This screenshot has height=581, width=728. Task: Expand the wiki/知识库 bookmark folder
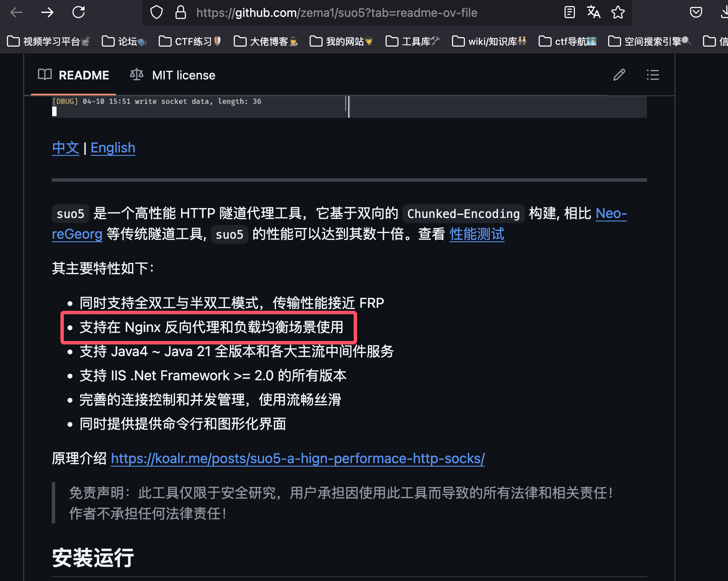[x=489, y=41]
